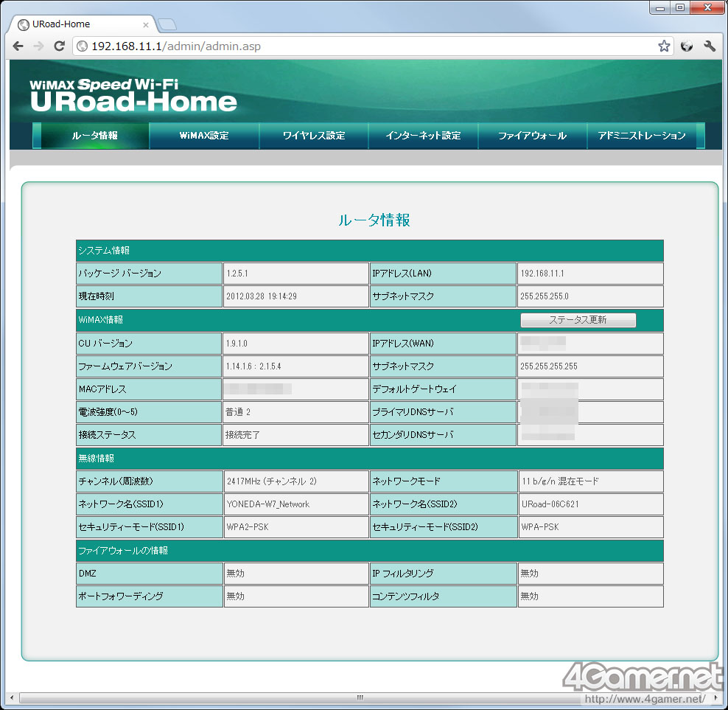Click the ステータス更新 button
Screen dimensions: 728x710
578,320
